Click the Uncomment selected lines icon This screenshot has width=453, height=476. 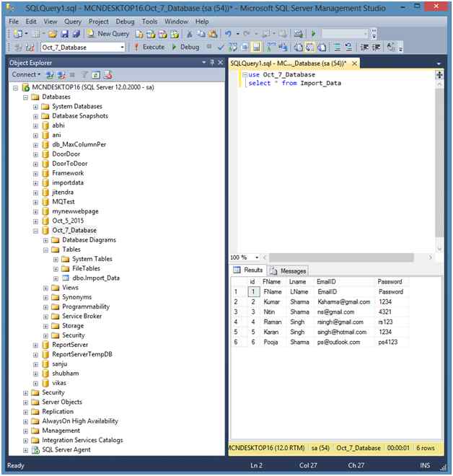tap(349, 47)
